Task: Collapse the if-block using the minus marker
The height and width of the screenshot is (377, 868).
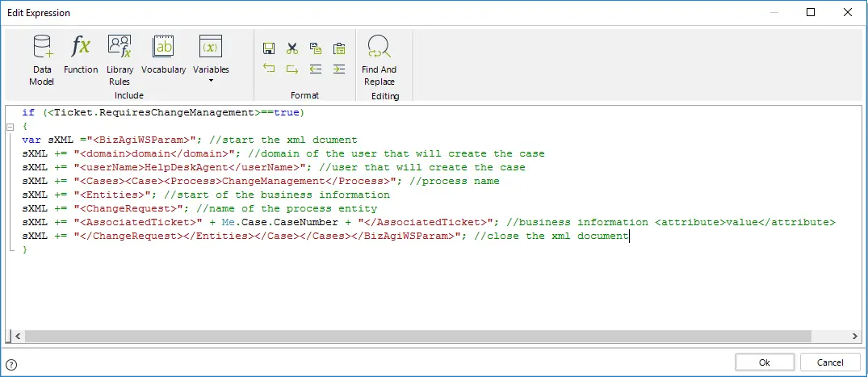Action: coord(10,127)
